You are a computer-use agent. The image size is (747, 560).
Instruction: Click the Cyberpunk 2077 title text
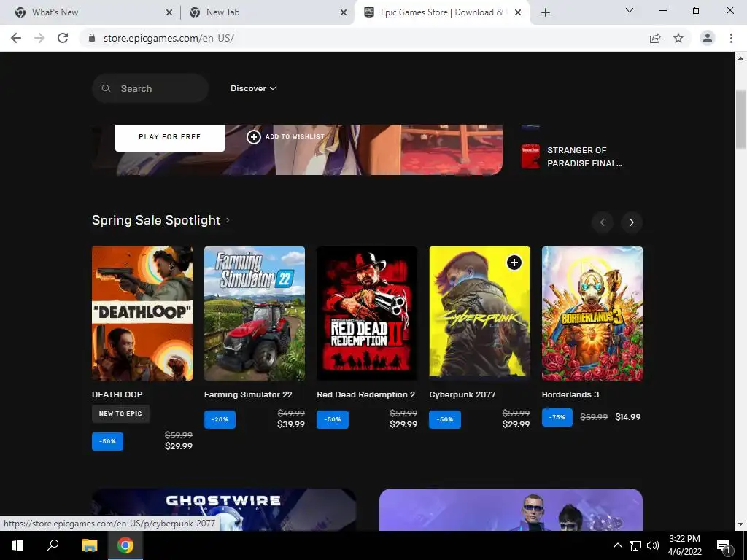(x=462, y=394)
